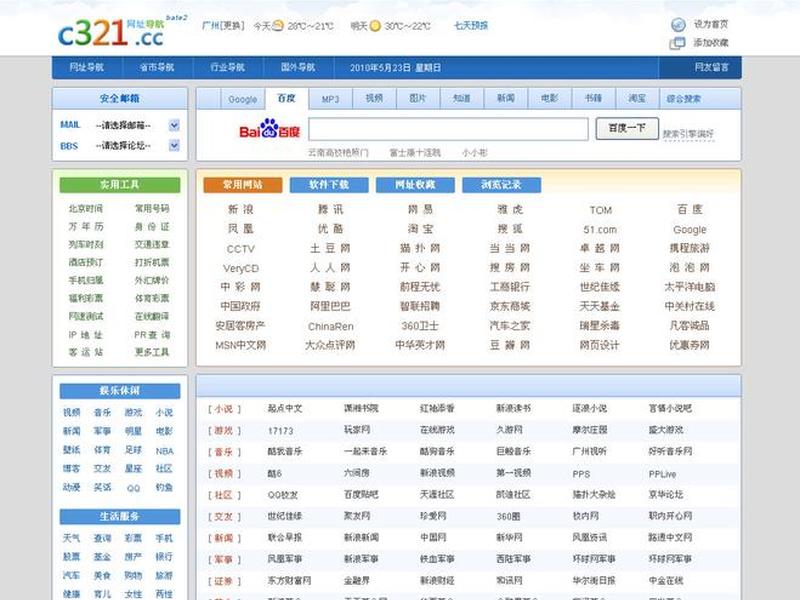The width and height of the screenshot is (800, 600).
Task: Click 北京时间 in 实用工具
Action: click(86, 209)
